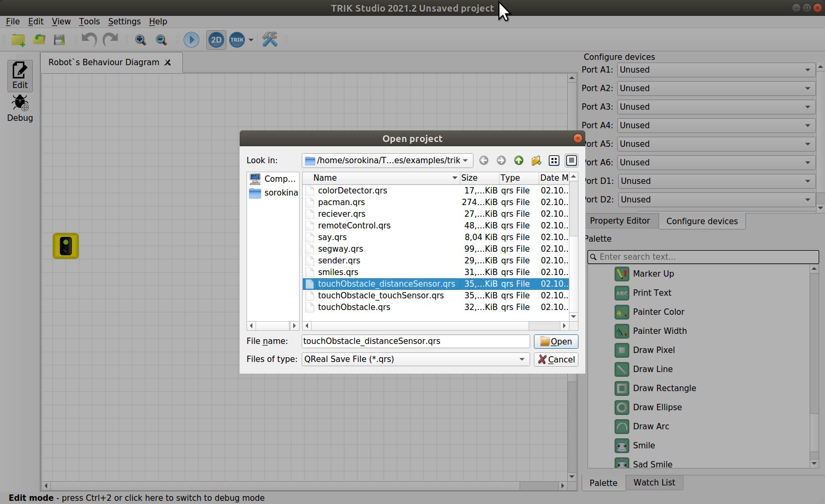This screenshot has width=825, height=504.
Task: Open the Tools menu
Action: [89, 22]
